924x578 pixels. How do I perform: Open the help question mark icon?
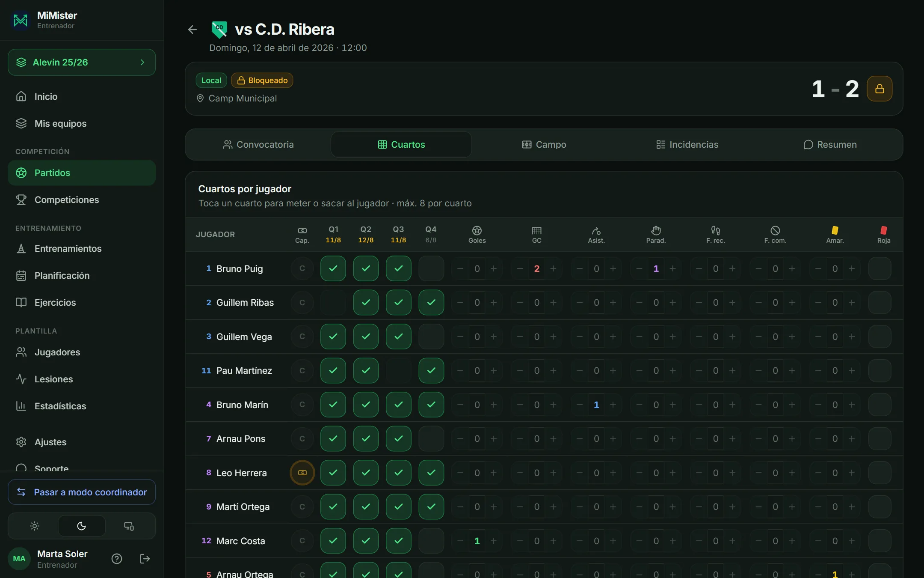(117, 559)
